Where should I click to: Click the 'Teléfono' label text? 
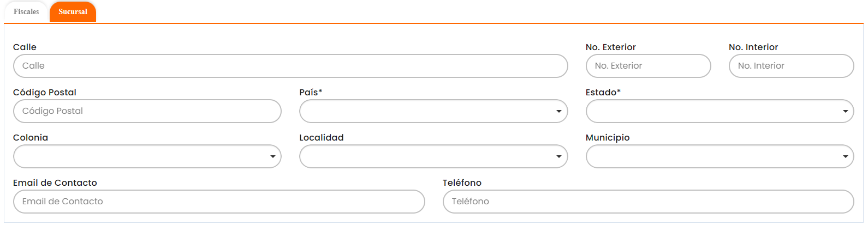pyautogui.click(x=462, y=183)
